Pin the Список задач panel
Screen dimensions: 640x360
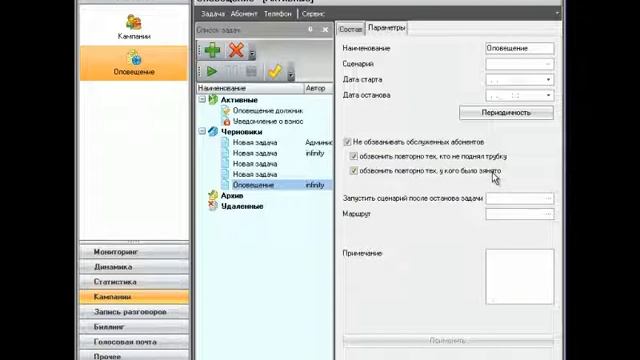[310, 29]
